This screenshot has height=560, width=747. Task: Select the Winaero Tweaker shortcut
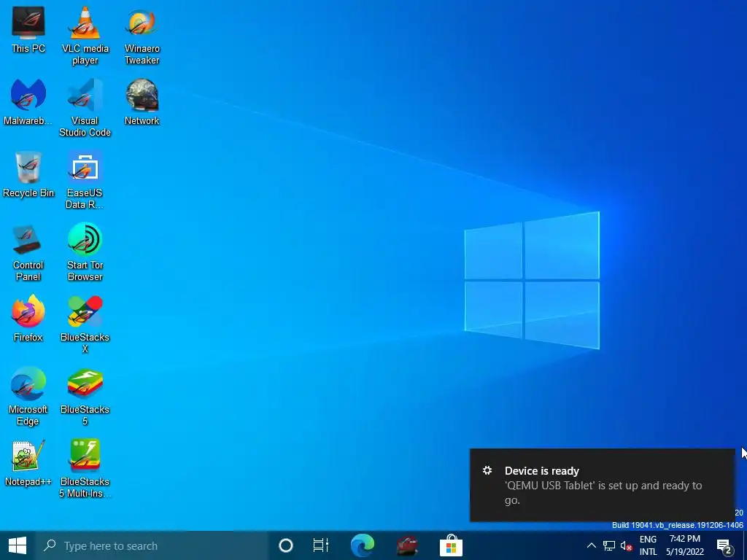[142, 36]
